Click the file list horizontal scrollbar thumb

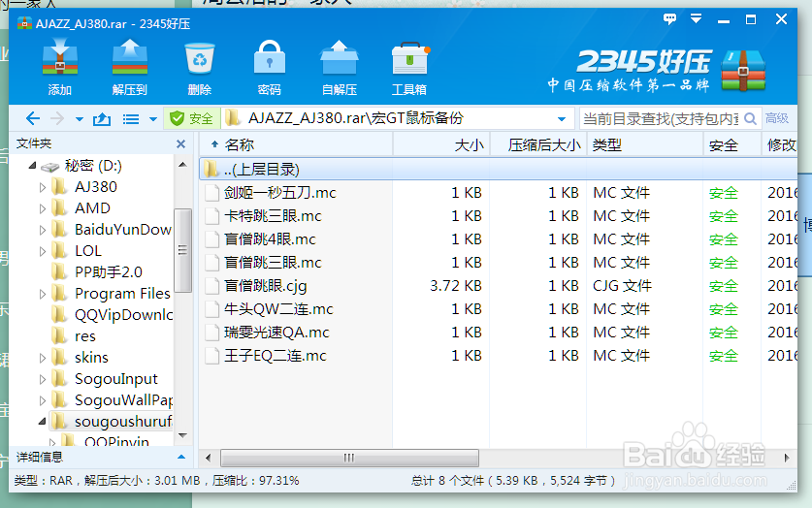click(x=349, y=458)
